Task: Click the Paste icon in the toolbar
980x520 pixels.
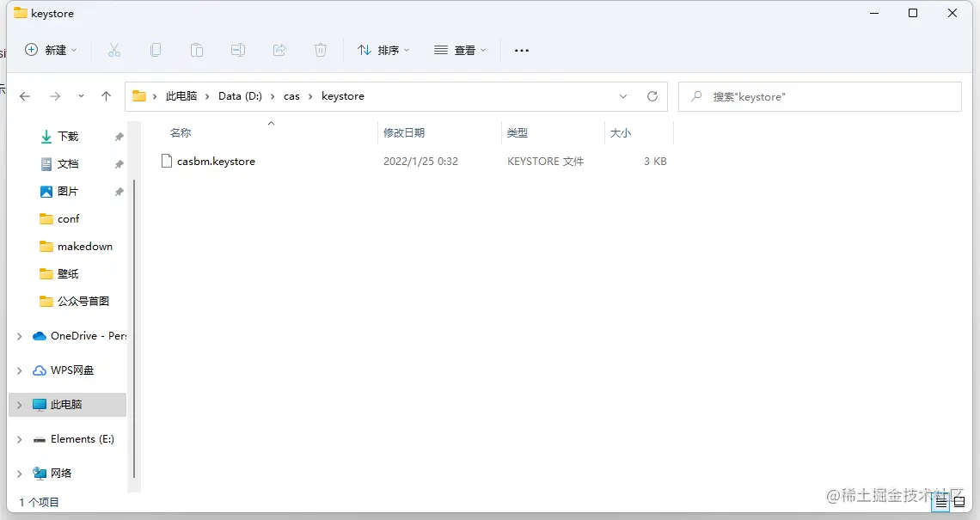Action: (x=197, y=50)
